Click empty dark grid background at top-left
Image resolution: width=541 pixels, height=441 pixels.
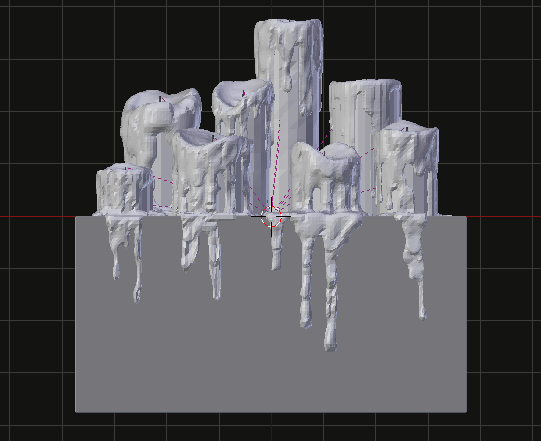click(35, 33)
